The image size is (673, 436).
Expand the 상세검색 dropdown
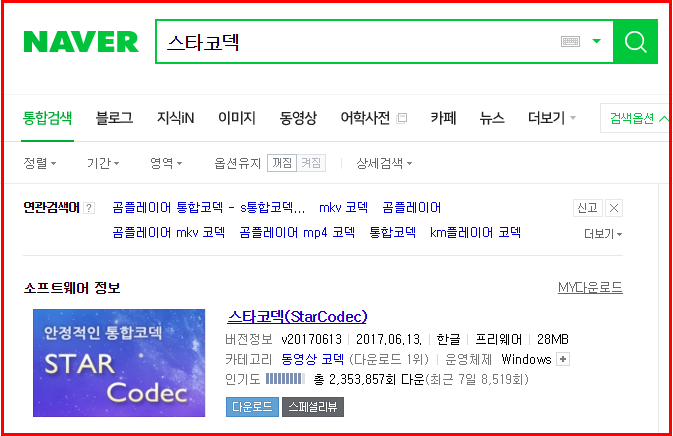384,163
